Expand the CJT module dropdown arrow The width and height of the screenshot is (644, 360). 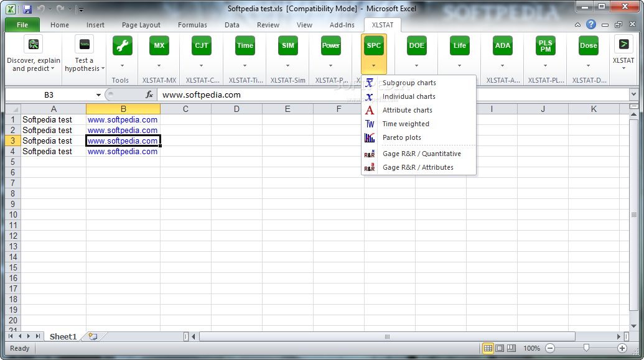coord(201,66)
